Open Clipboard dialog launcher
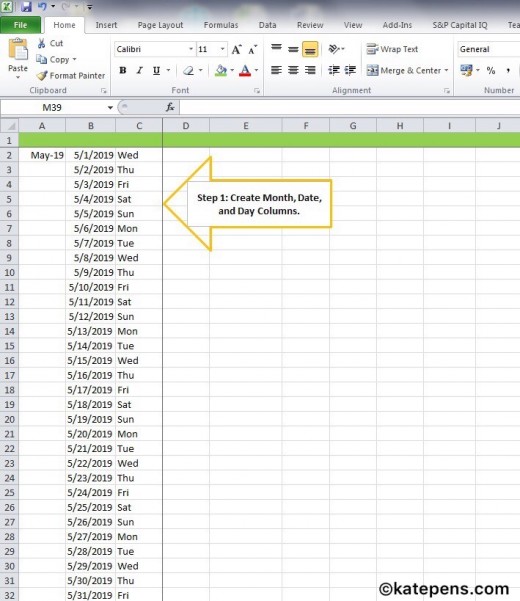520x601 pixels. 103,91
